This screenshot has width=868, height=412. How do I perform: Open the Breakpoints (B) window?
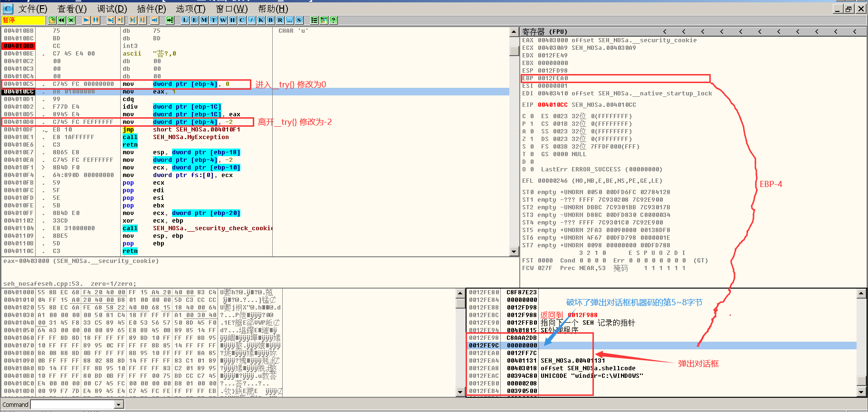271,20
